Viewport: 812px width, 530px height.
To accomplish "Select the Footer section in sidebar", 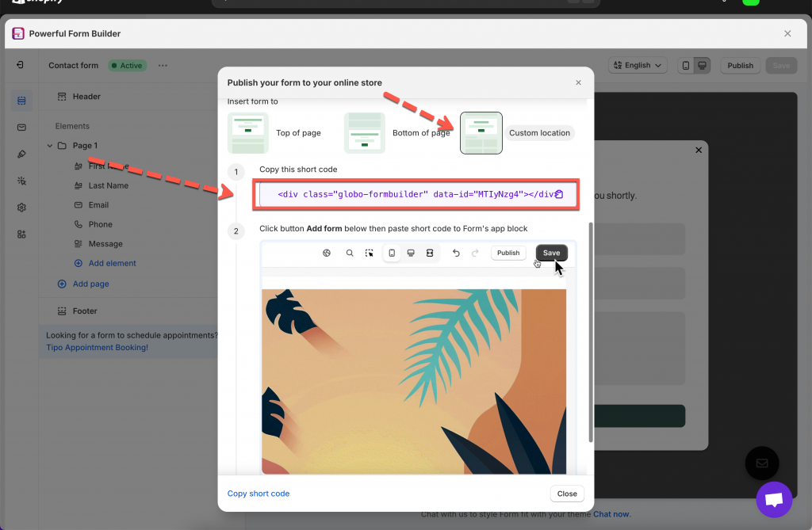I will coord(84,311).
